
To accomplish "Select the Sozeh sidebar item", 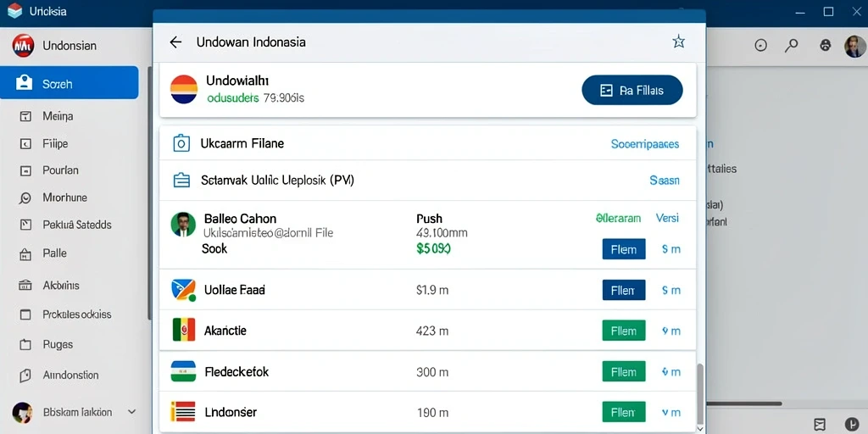I will 70,82.
